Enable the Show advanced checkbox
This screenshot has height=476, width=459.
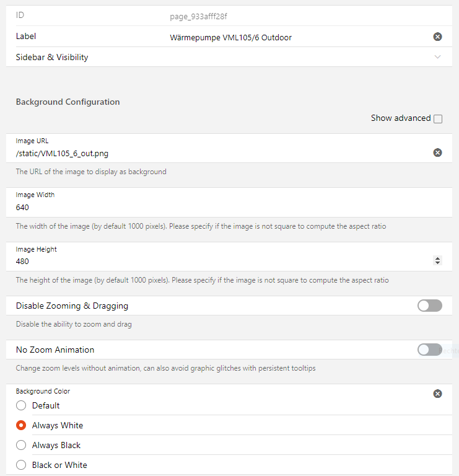coord(438,119)
